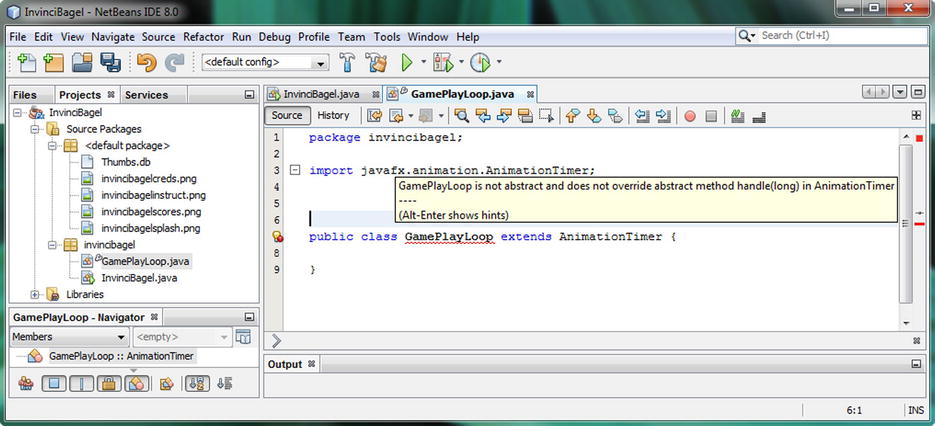Open the Debug Project dropdown arrow
Screen dimensions: 935x426
(461, 61)
